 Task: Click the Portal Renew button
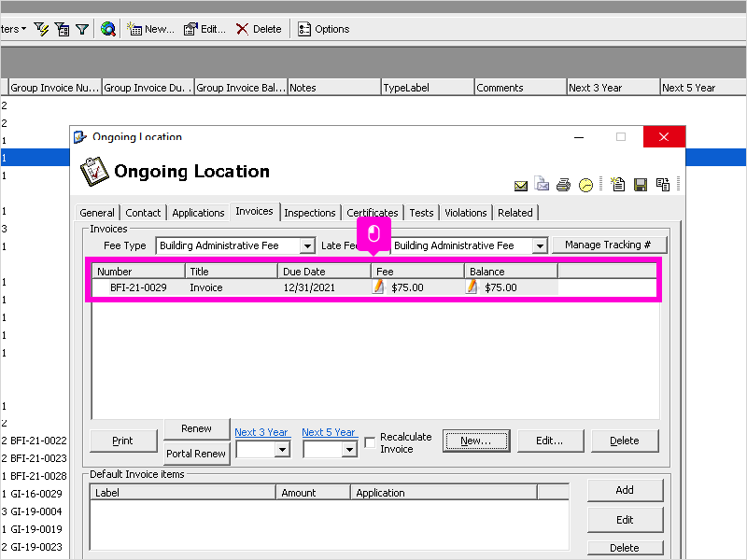(x=196, y=454)
